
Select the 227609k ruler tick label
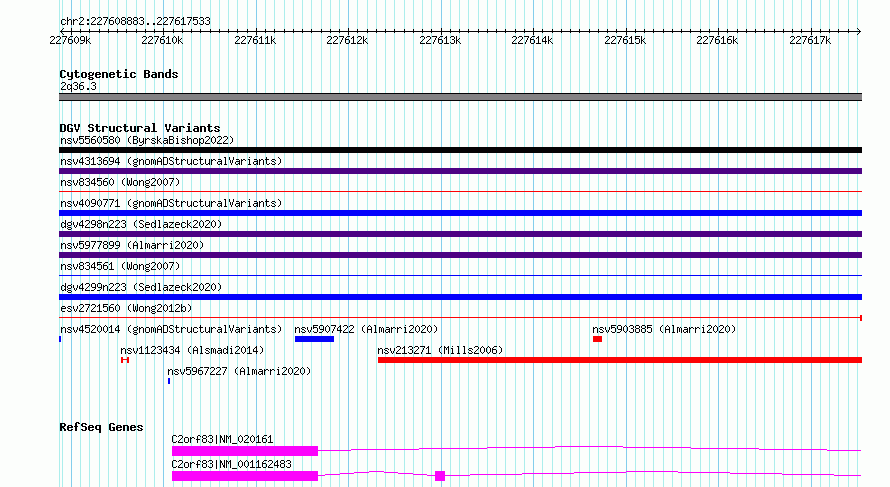tap(70, 40)
